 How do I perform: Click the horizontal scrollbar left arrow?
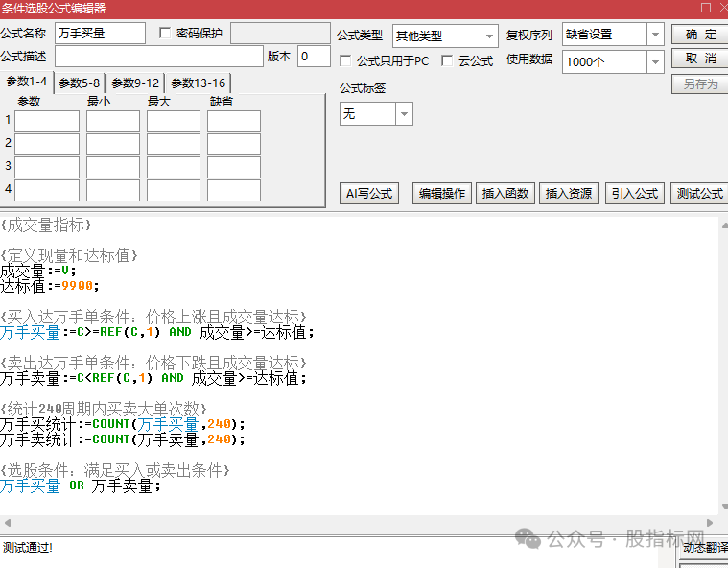point(7,523)
